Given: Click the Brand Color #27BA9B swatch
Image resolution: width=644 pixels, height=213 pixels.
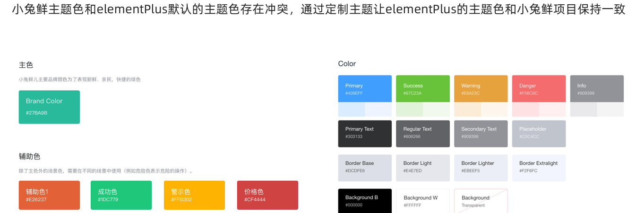Looking at the screenshot, I should (49, 107).
